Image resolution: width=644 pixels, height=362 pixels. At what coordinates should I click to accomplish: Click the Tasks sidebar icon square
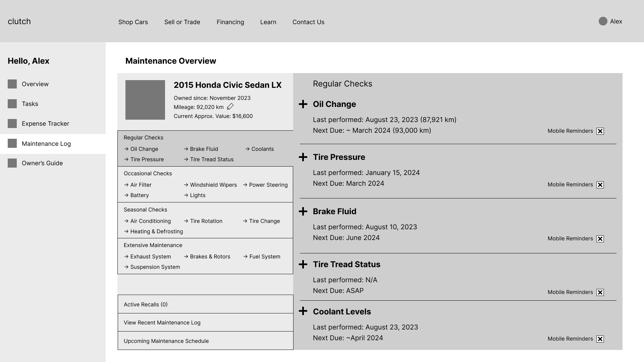pos(12,104)
